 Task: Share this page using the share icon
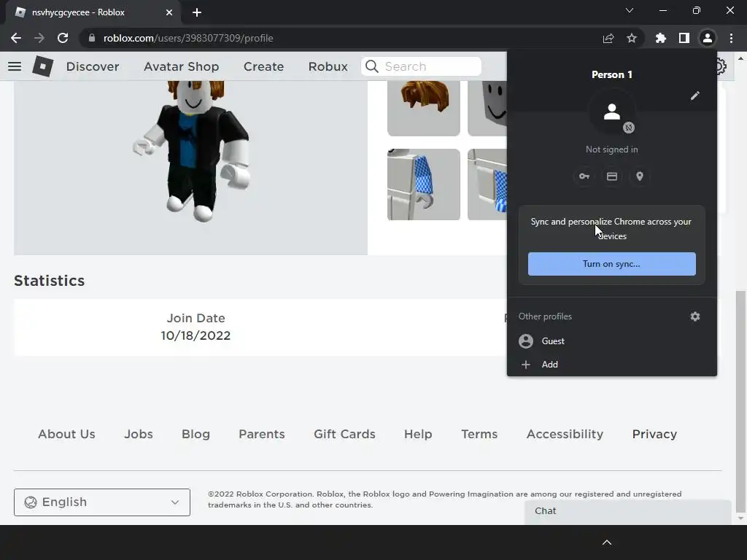608,38
